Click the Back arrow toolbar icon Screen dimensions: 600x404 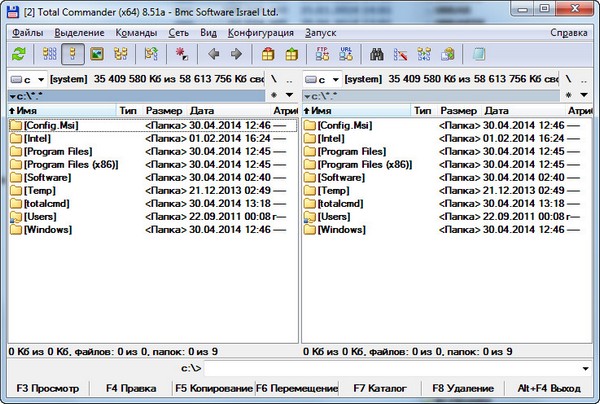(x=212, y=54)
